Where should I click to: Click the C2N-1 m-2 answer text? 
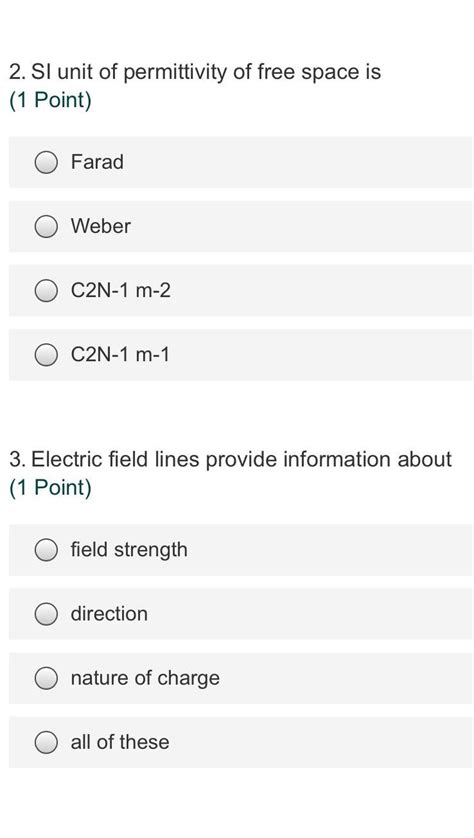(121, 291)
